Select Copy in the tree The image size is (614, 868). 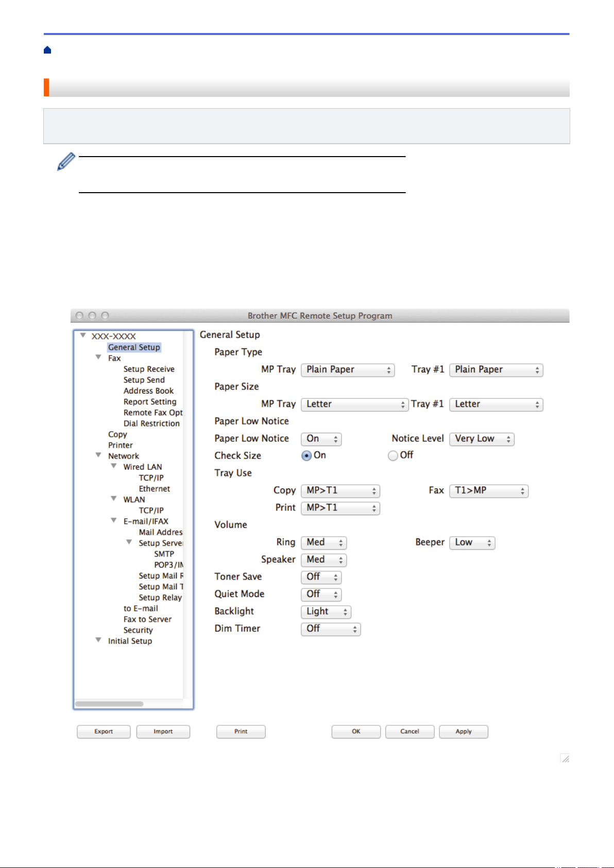(x=117, y=434)
